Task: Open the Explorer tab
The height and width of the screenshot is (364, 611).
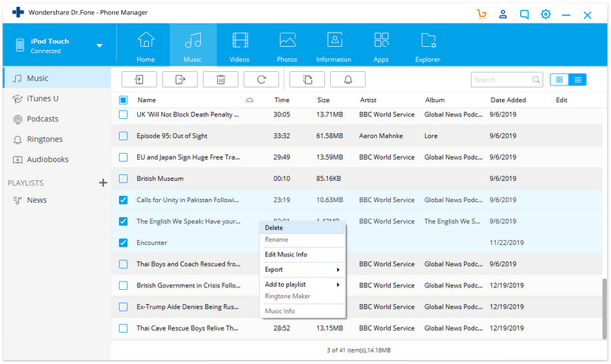Action: click(x=428, y=47)
